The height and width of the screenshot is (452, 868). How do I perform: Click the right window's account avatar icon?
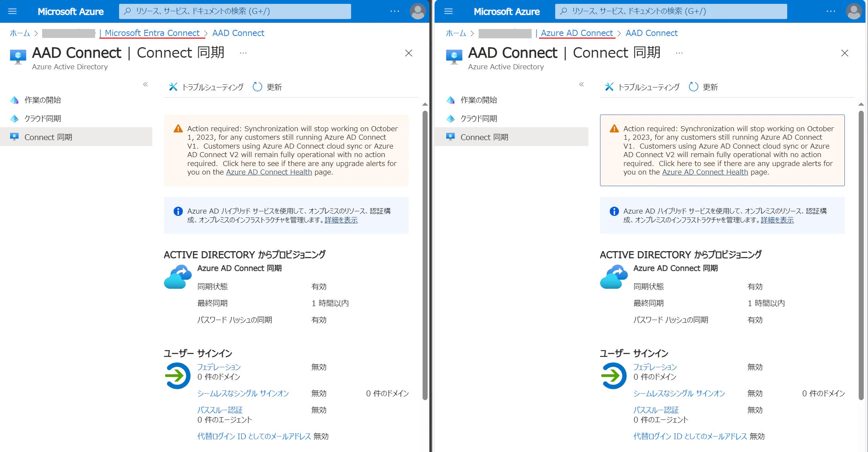[854, 11]
